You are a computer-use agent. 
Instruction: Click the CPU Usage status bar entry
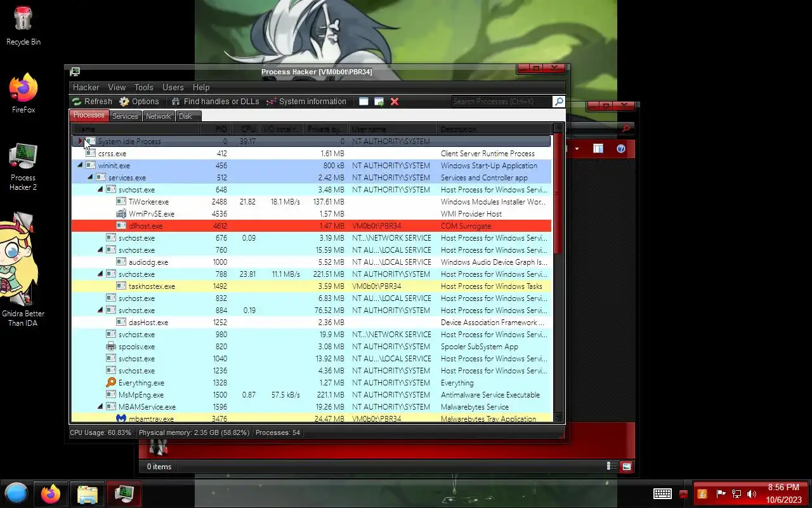101,432
